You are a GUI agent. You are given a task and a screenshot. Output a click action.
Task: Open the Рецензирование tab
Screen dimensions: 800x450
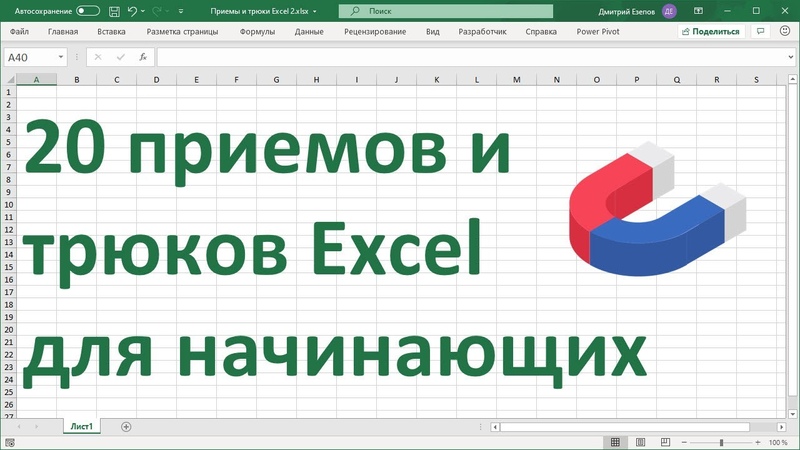pos(375,32)
